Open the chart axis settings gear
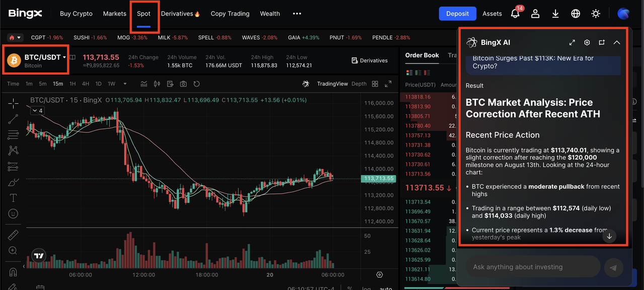This screenshot has height=290, width=644. pyautogui.click(x=379, y=275)
